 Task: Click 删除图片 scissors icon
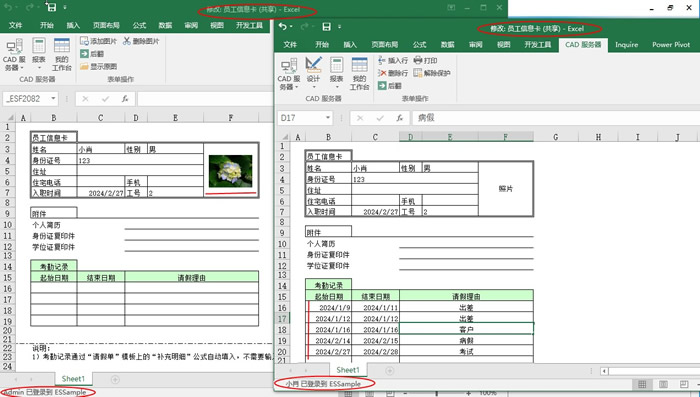point(127,41)
